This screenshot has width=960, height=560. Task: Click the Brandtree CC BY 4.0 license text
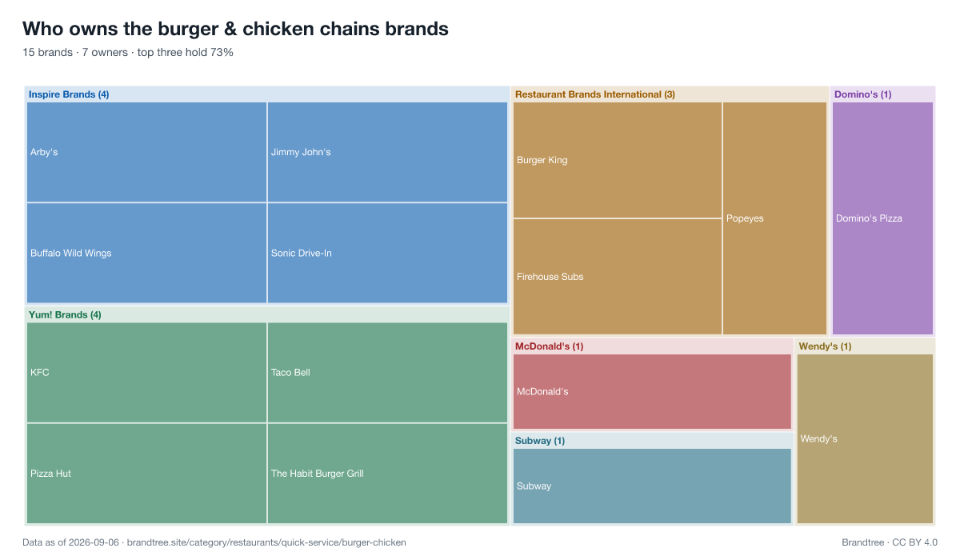tap(890, 542)
